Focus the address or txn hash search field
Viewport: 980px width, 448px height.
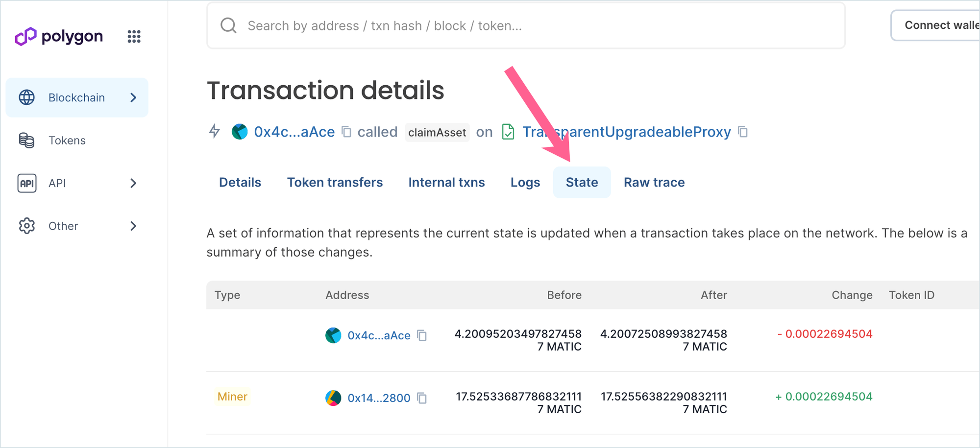pos(526,25)
